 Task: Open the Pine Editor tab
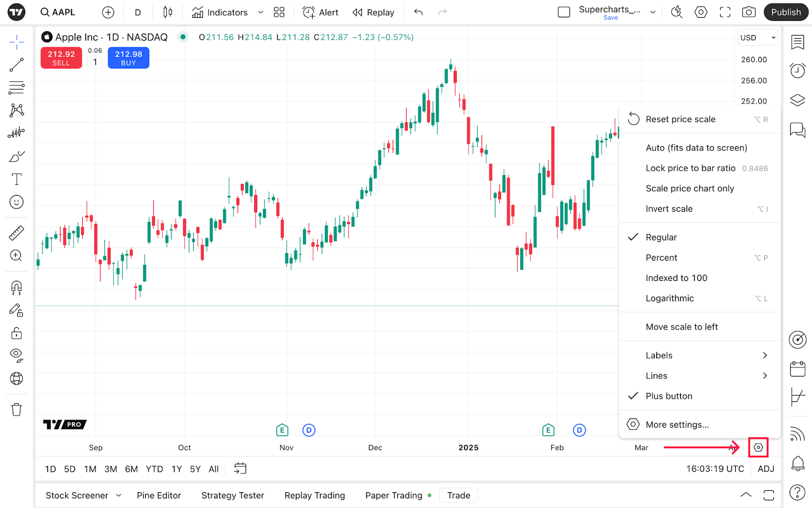pyautogui.click(x=159, y=495)
